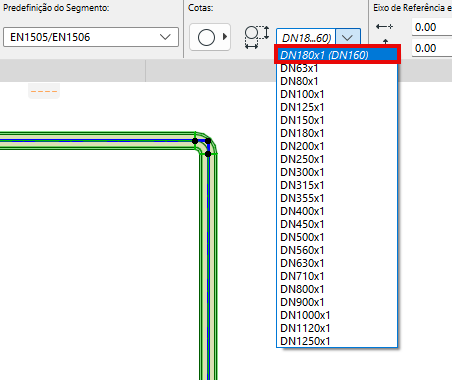Viewport: 452px width, 380px height.
Task: Select DN180x1 (DN160) highlighted option
Action: pos(337,55)
